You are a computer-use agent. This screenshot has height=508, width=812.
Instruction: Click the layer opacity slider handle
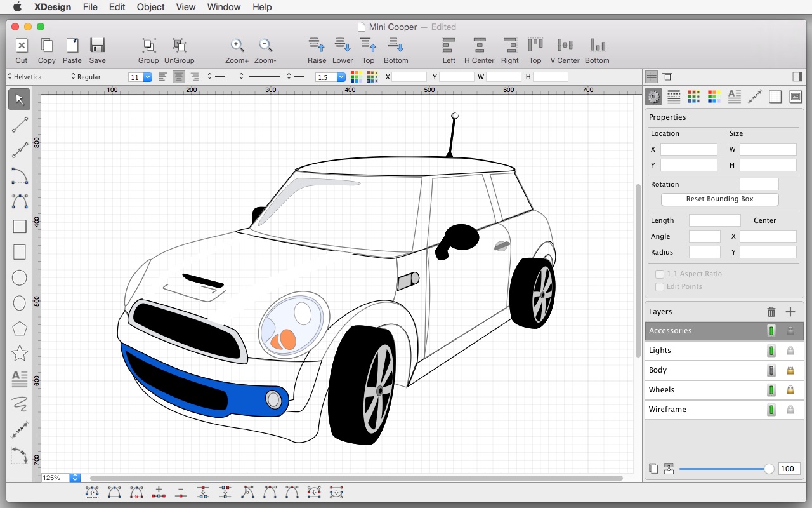[769, 469]
